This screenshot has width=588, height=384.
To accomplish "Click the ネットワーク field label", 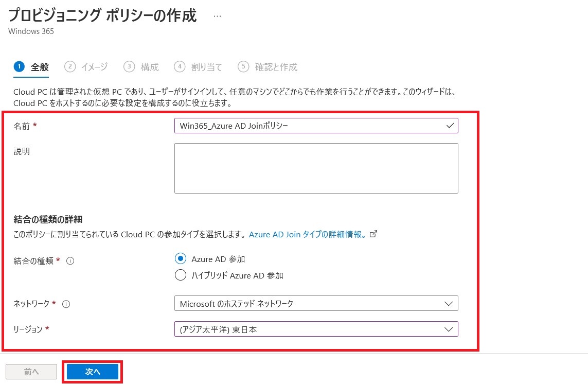I will tap(31, 304).
